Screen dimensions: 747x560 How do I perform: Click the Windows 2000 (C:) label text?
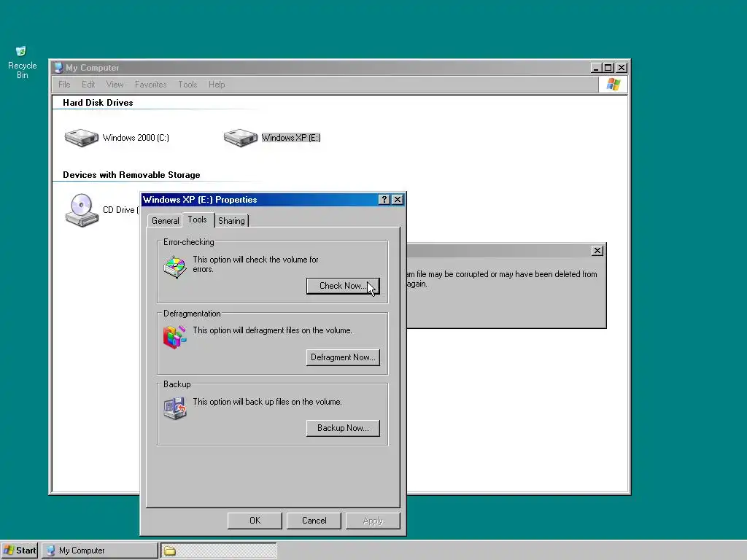(x=136, y=138)
